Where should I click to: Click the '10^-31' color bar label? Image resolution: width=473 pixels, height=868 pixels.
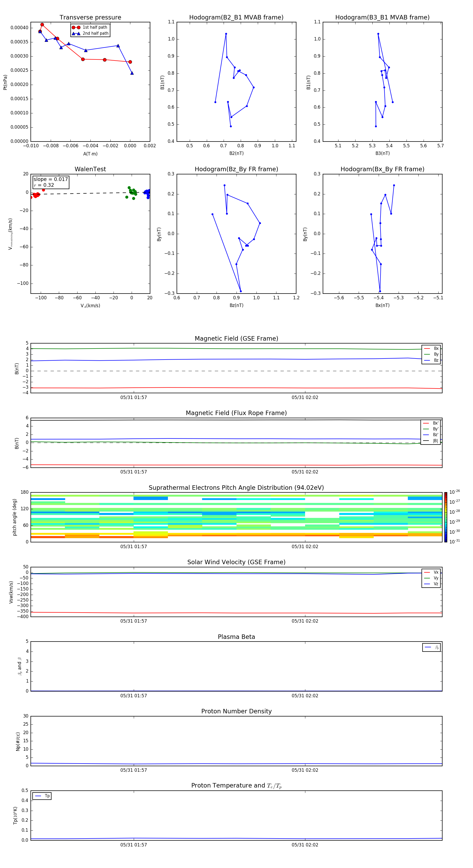(x=455, y=542)
